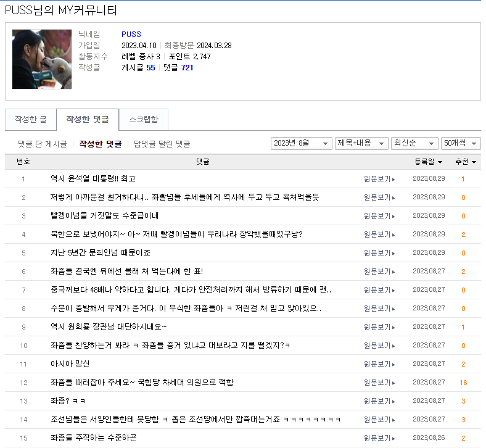Click 원문보기 for comment number 12
Image resolution: width=486 pixels, height=448 pixels.
379,383
